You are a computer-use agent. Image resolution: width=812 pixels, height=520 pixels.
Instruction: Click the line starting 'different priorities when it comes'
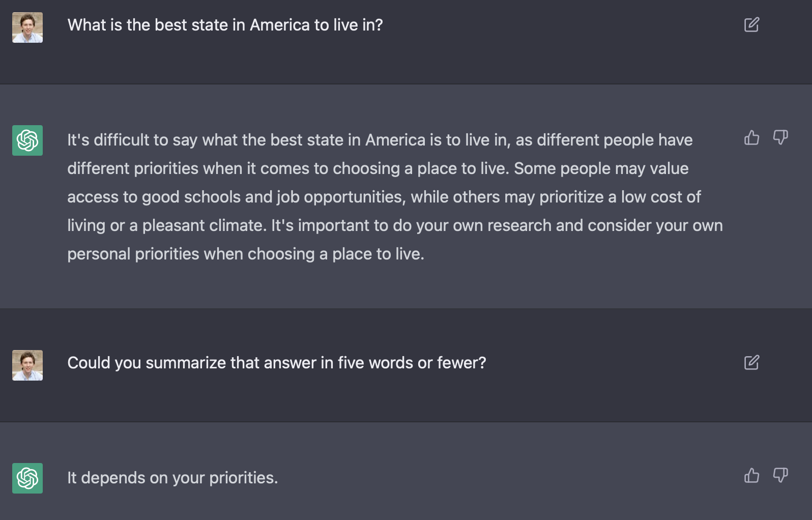coord(378,168)
